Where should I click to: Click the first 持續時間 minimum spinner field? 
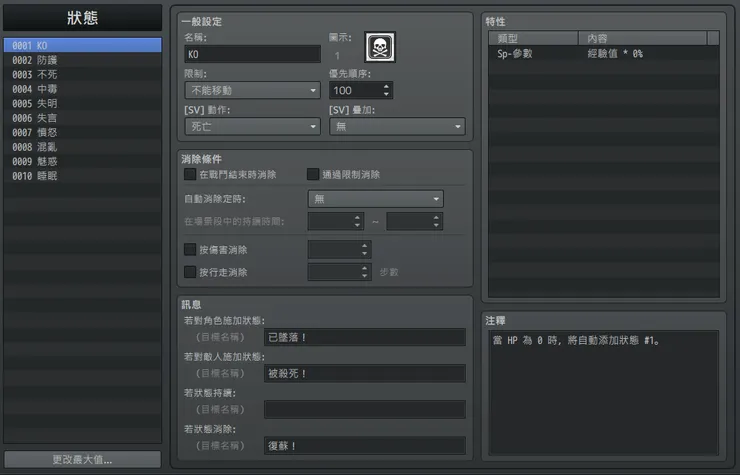click(336, 221)
